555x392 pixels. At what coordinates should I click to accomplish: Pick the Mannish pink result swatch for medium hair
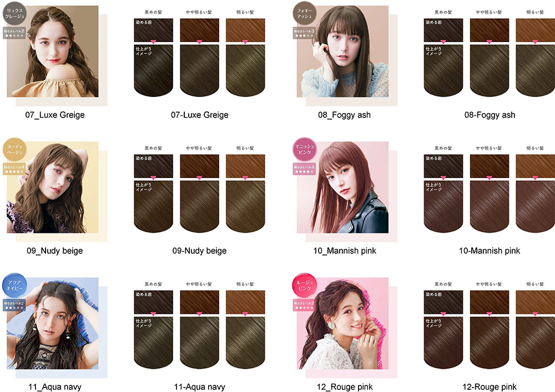coord(490,206)
